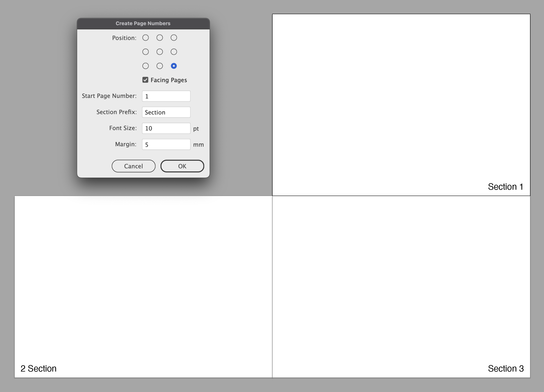
Task: Select bottom-left position radio button
Action: (145, 66)
